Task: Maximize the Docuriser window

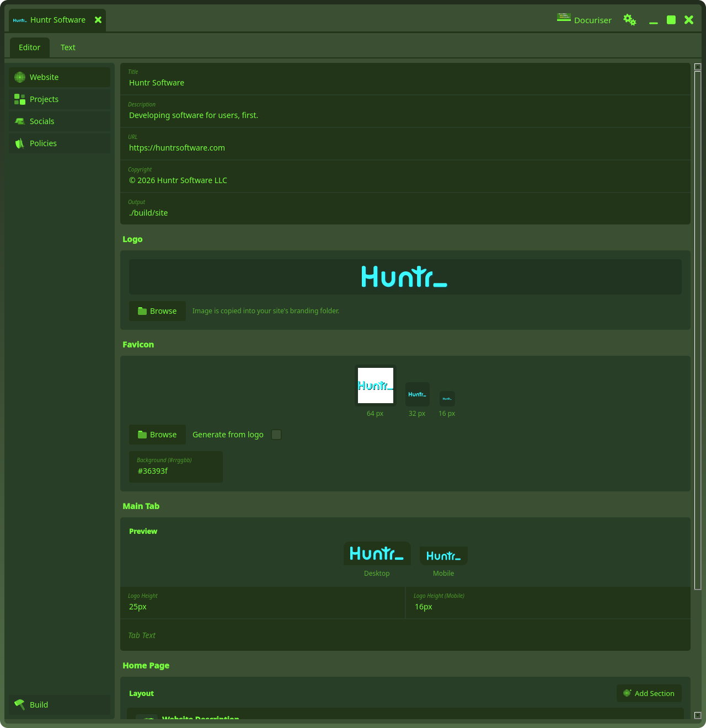Action: [671, 20]
